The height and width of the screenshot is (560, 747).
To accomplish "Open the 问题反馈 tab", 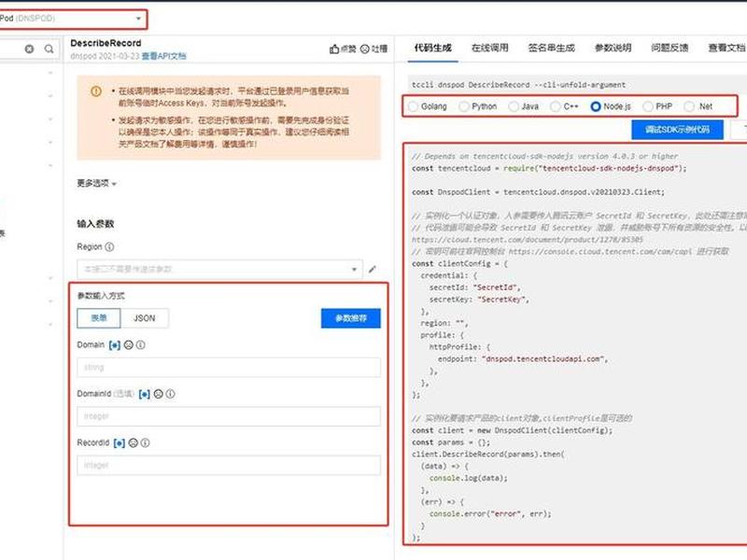I will tap(669, 48).
